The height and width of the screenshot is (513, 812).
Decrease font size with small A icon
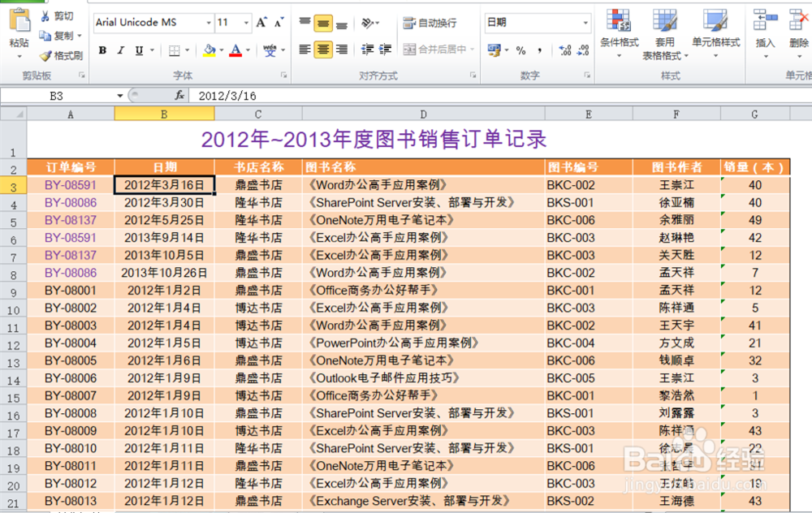(279, 22)
